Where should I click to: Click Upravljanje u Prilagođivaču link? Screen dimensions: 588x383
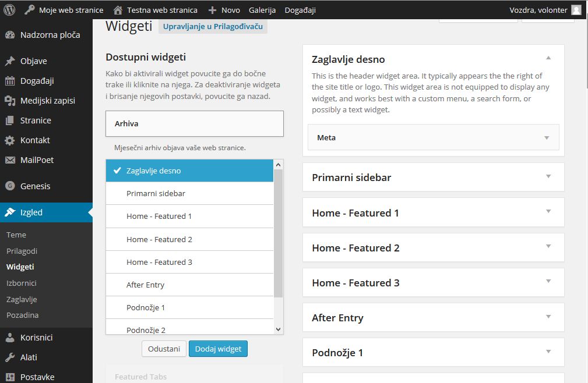[x=213, y=27]
